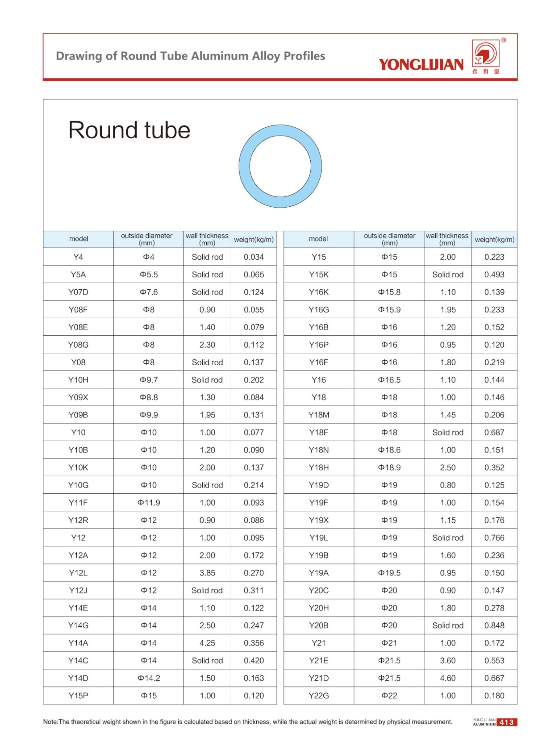This screenshot has height=755, width=560.
Task: Click the Φ18.6 outside diameter cell
Action: 389,450
